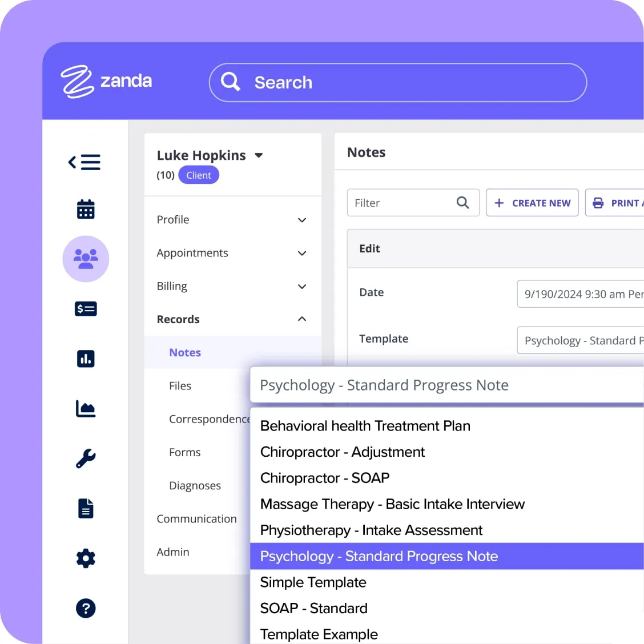Click the Print button

click(615, 203)
